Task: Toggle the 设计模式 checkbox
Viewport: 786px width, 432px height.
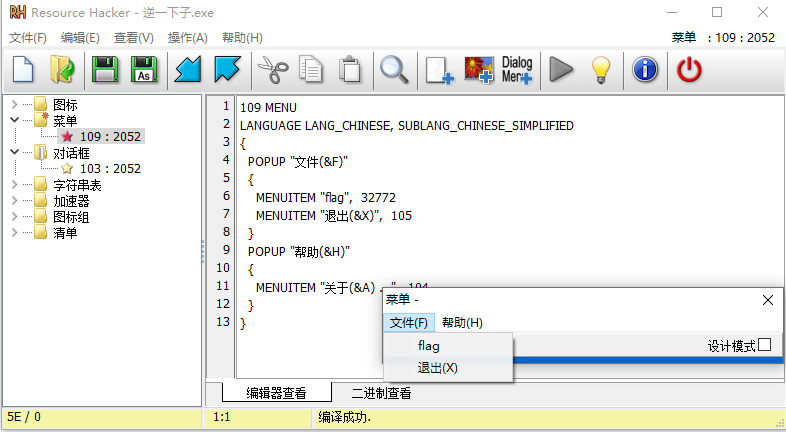Action: [x=764, y=345]
